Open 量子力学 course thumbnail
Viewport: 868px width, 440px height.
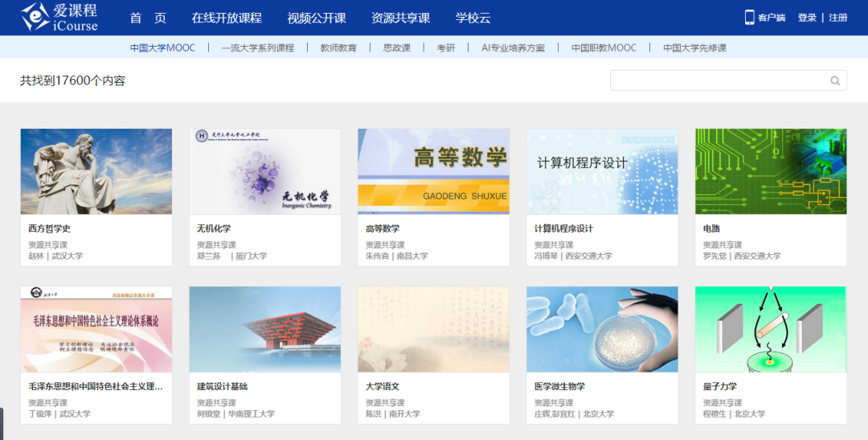pyautogui.click(x=771, y=329)
